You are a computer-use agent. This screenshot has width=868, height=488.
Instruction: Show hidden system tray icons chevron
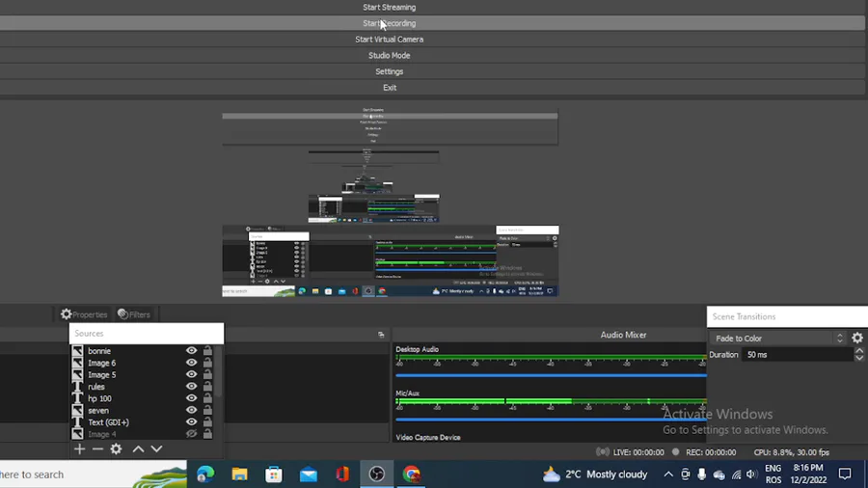point(668,474)
